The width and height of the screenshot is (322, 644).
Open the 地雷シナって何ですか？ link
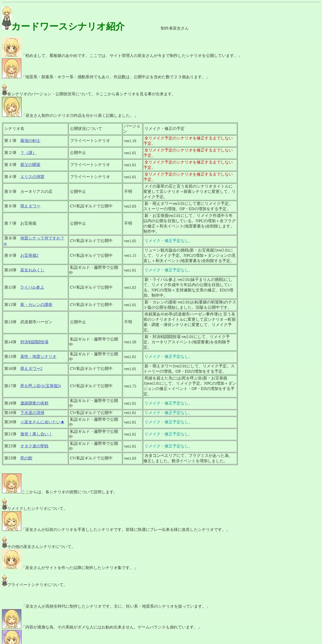42,238
